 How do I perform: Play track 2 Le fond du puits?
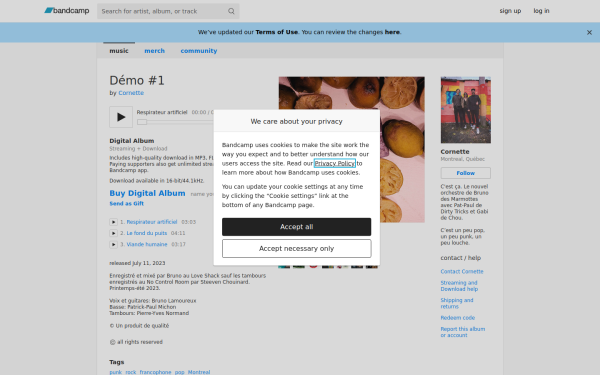113,233
